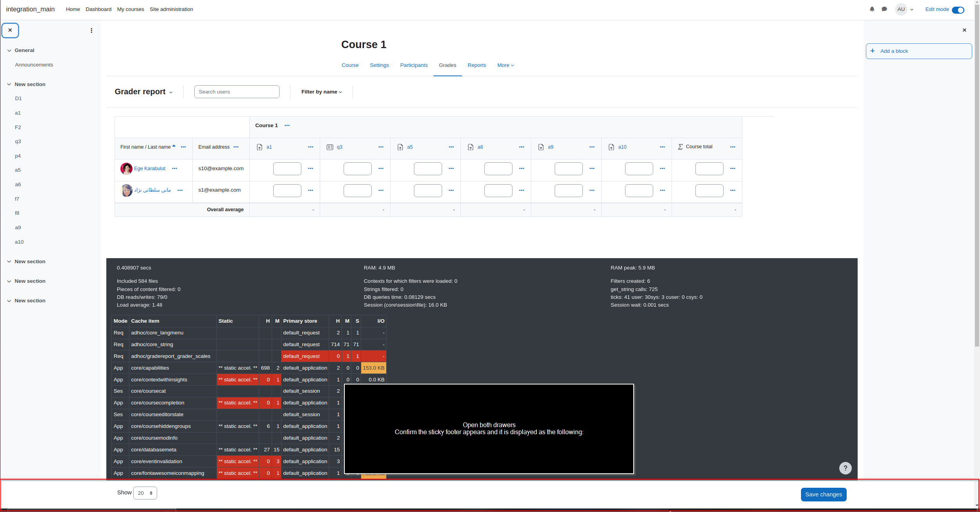Open Site administration in top menu
980x512 pixels.
tap(171, 9)
